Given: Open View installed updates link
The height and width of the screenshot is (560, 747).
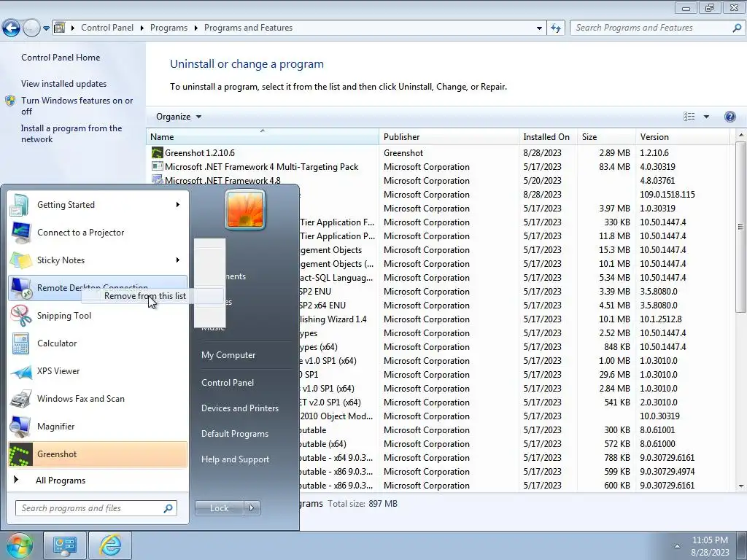Looking at the screenshot, I should [x=64, y=84].
